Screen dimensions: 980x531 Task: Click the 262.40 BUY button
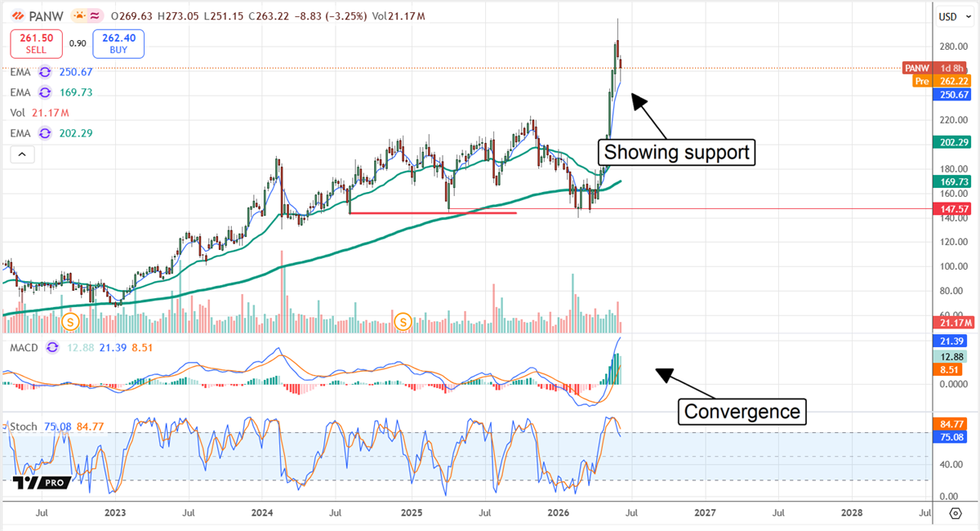[x=118, y=44]
